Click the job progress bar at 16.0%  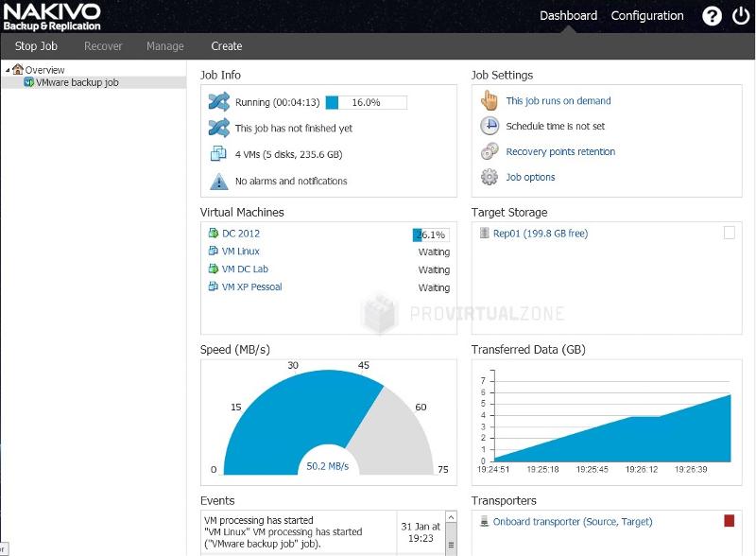pyautogui.click(x=367, y=102)
